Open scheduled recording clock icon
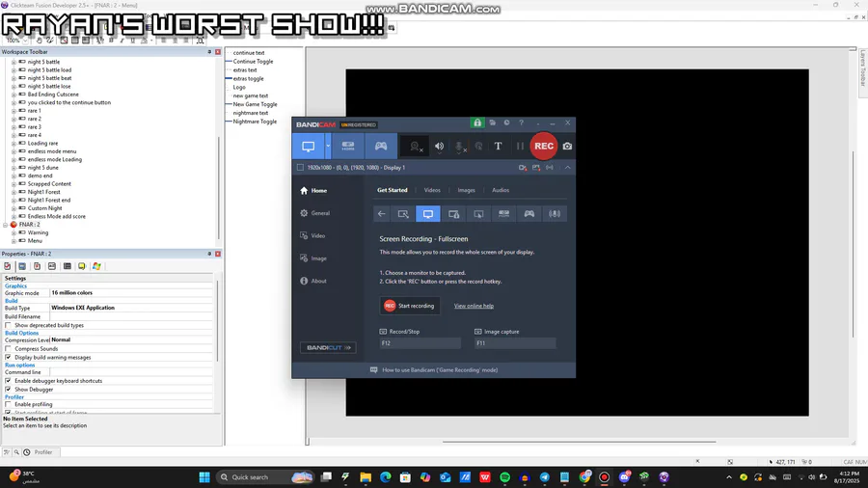This screenshot has width=868, height=488. 506,122
